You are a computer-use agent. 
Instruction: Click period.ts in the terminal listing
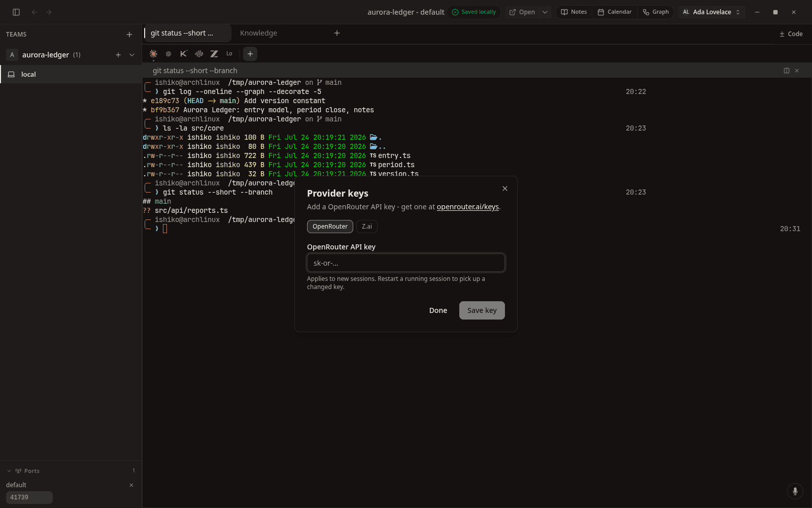[x=396, y=165]
